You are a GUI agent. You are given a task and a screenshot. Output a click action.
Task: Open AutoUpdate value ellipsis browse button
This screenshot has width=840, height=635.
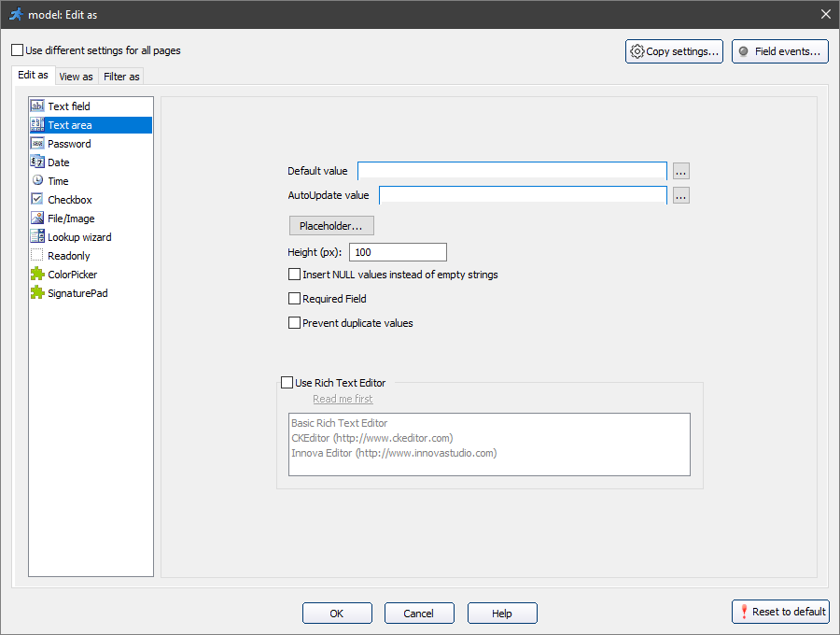click(681, 195)
